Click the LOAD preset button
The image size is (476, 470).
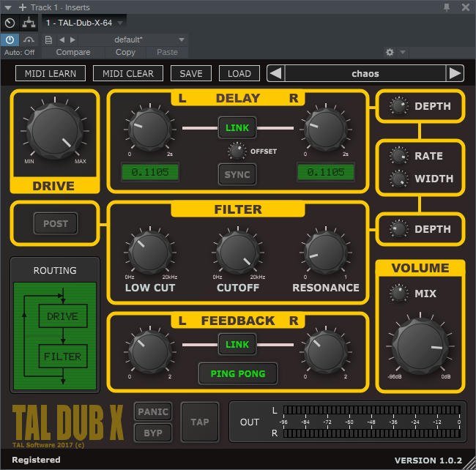[239, 73]
